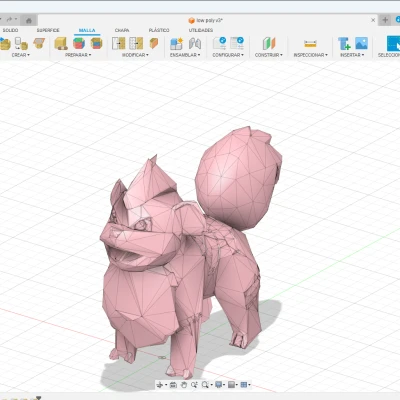
Task: Click the Look At icon in navigation bar
Action: [x=173, y=385]
